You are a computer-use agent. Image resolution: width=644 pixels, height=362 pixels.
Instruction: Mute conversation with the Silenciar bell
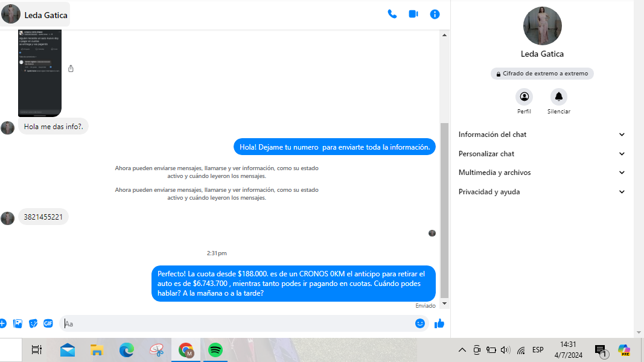click(558, 97)
